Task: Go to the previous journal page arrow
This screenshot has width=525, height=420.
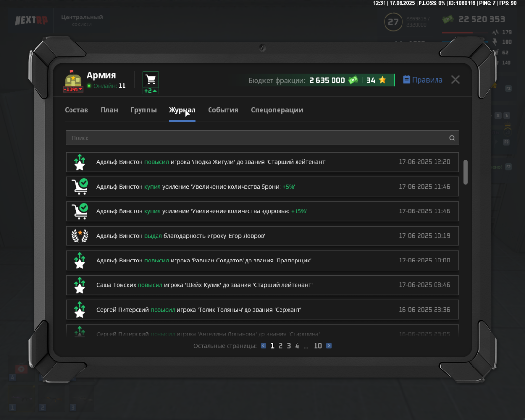Action: point(263,346)
